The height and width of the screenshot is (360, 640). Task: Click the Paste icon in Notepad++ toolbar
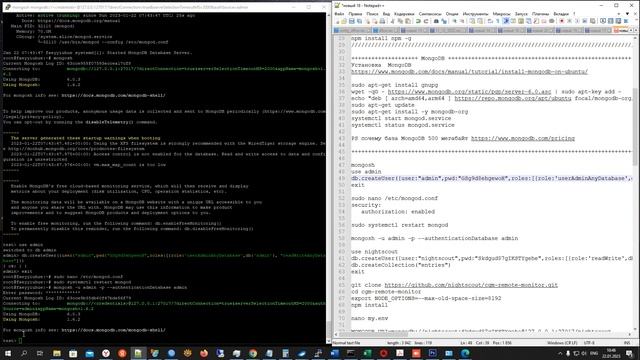click(408, 21)
